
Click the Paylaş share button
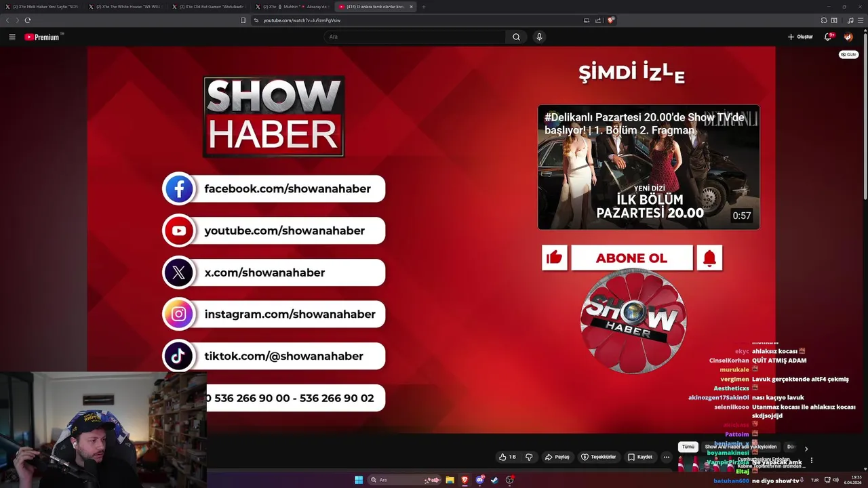click(x=557, y=457)
